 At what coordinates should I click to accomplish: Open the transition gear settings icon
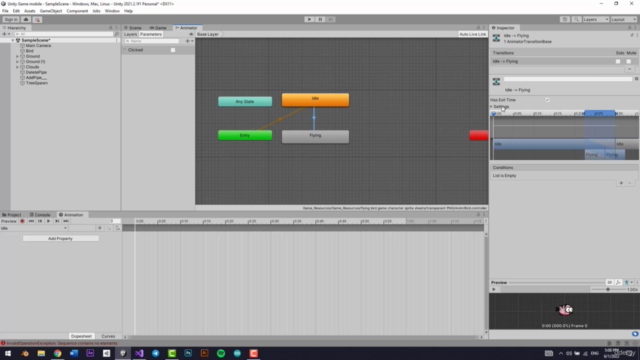coord(636,79)
